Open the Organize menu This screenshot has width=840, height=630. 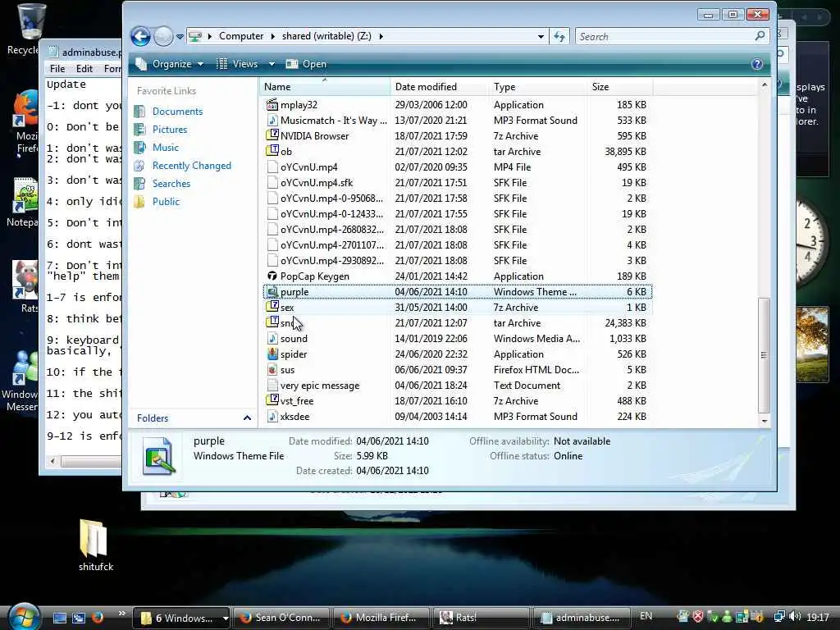pyautogui.click(x=171, y=64)
